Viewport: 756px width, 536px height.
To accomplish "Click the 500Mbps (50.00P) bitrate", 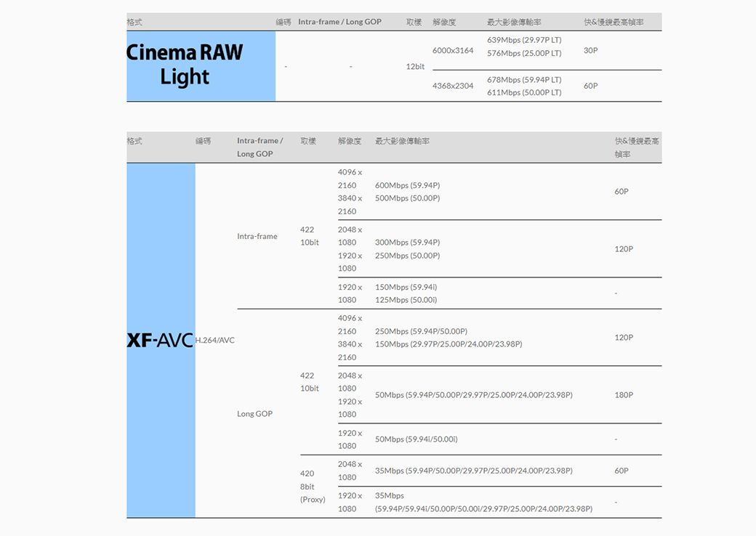I will (x=407, y=198).
